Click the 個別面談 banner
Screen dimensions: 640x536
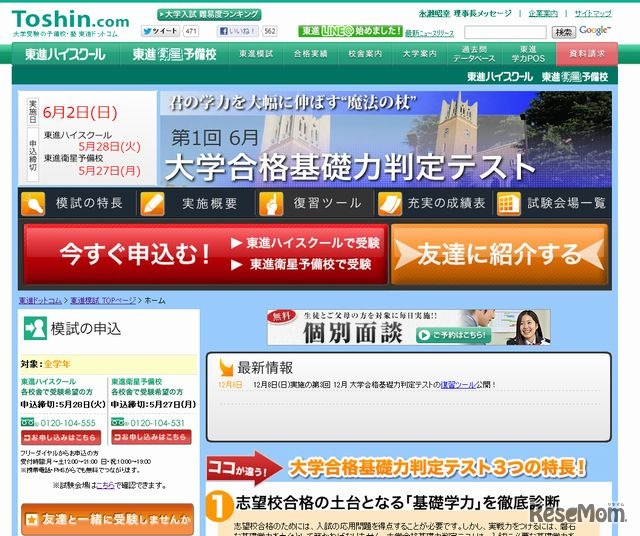(x=409, y=327)
